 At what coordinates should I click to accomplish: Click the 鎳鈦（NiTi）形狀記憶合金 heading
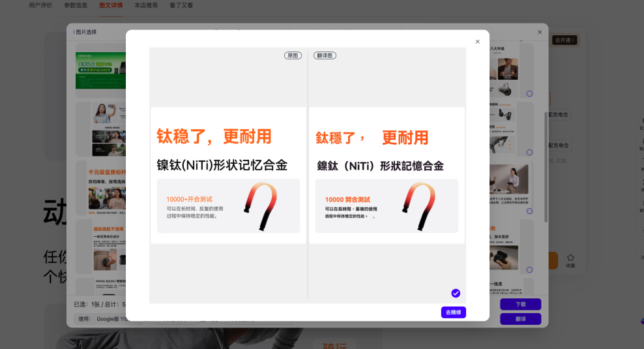[380, 166]
